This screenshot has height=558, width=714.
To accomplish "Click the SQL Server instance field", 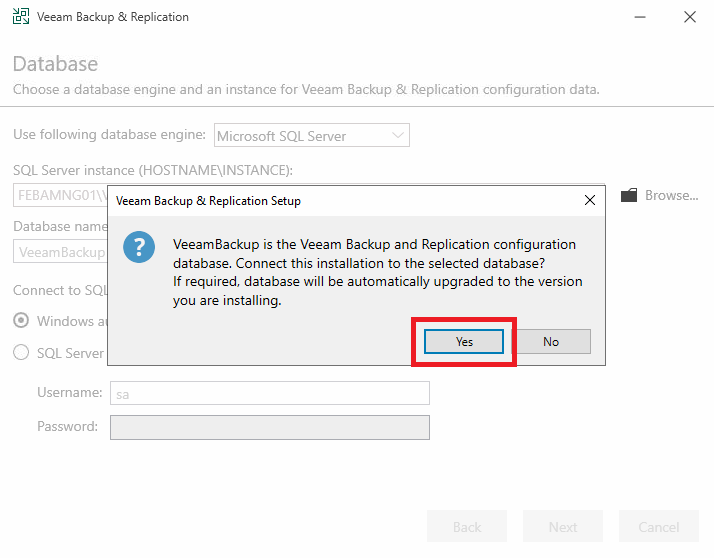I will (61, 195).
